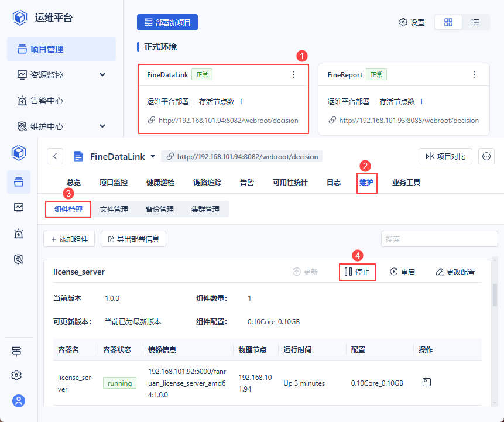Click 更改配置 for license_server
The width and height of the screenshot is (504, 422).
(x=455, y=272)
